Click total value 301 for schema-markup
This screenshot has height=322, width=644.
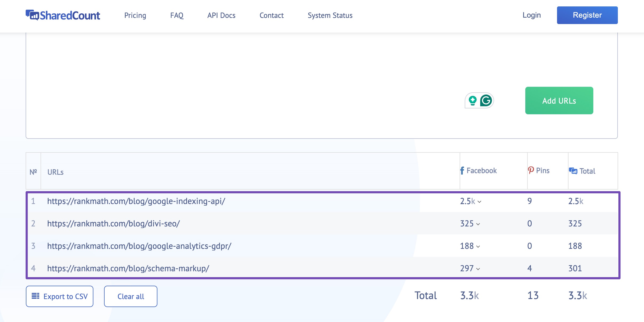pos(575,268)
